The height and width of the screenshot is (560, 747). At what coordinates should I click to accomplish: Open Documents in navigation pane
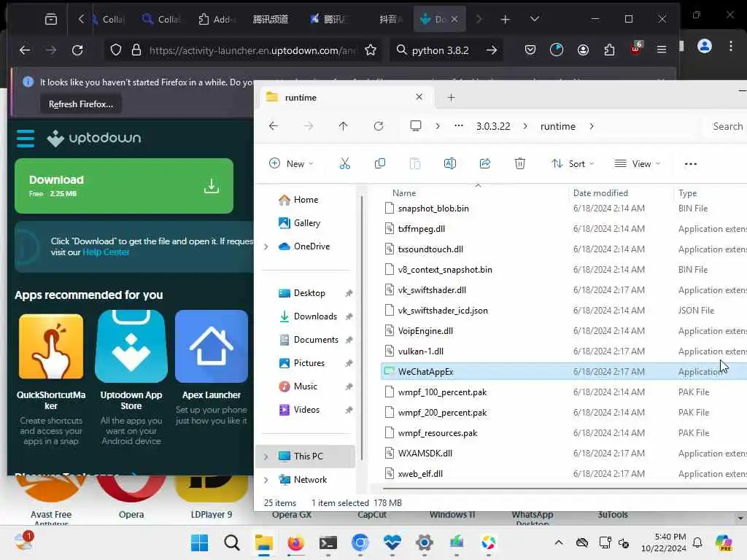[x=315, y=340]
